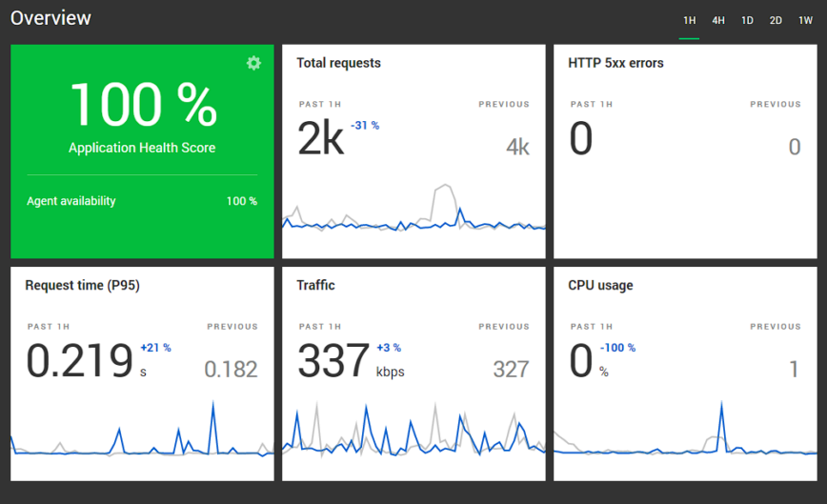Open health score settings gear icon

(x=253, y=63)
